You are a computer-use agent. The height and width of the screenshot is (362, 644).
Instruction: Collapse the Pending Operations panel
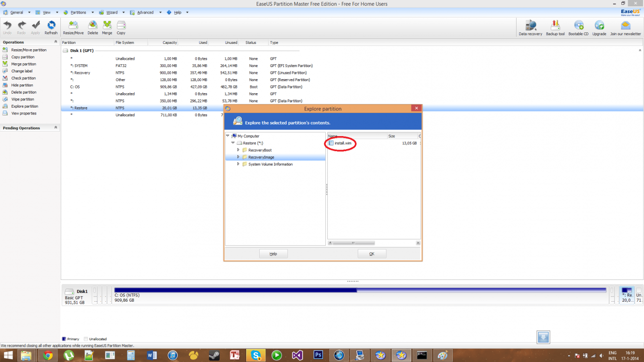pos(56,128)
